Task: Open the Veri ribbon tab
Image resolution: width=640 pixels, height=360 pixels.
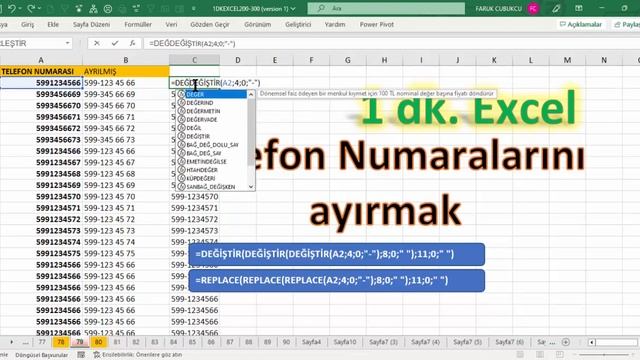Action: click(171, 24)
